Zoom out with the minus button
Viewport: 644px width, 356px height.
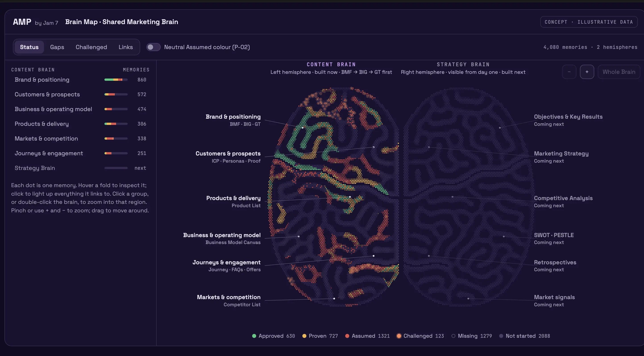pos(569,72)
